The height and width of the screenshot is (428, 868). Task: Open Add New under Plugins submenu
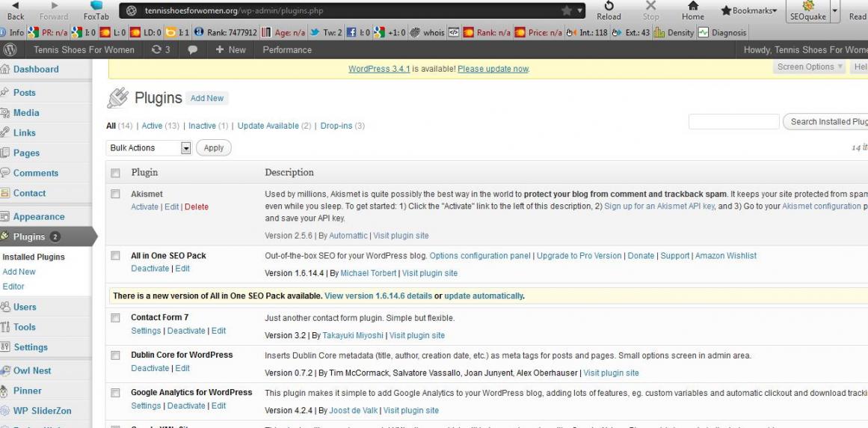pyautogui.click(x=19, y=272)
